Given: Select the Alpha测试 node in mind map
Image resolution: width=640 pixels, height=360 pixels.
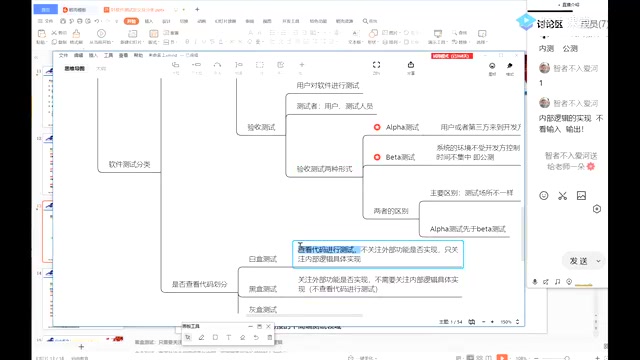Looking at the screenshot, I should click(x=402, y=127).
